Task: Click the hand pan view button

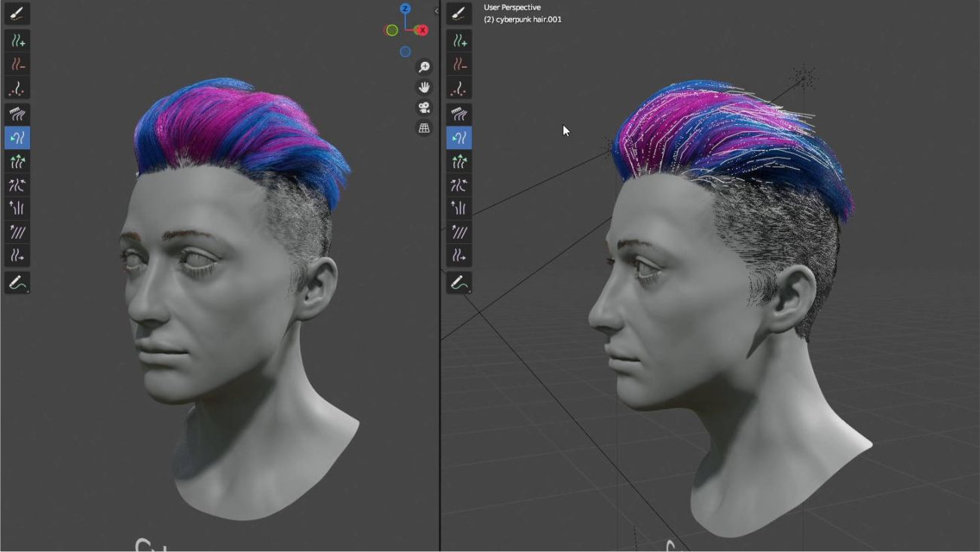Action: click(x=424, y=87)
